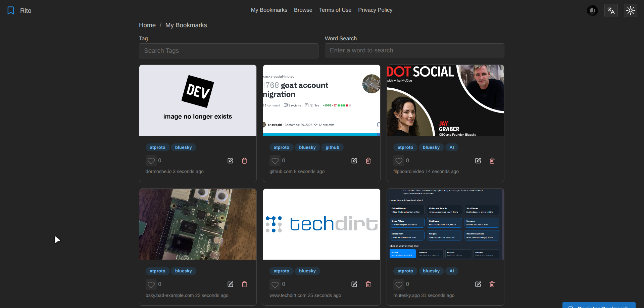Select the github tag chip
Screen dimensions: 644x308
coord(332,147)
